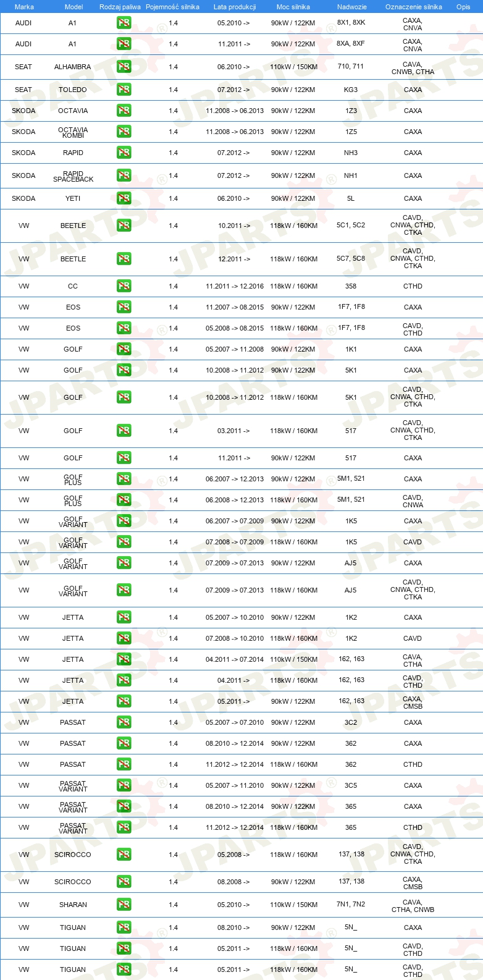The width and height of the screenshot is (483, 980).
Task: Click the Pojemność silnika column header
Action: (172, 7)
